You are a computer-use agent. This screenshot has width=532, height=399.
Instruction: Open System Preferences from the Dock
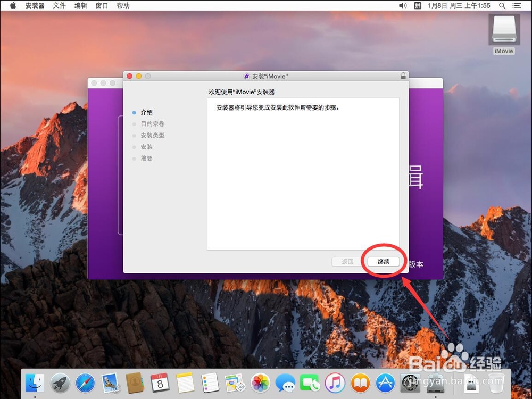410,383
